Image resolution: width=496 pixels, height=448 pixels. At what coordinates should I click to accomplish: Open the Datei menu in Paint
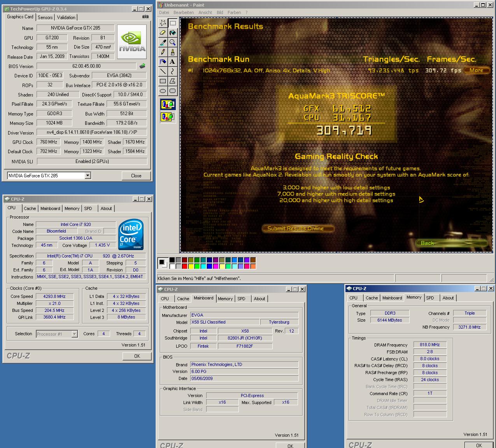point(164,12)
